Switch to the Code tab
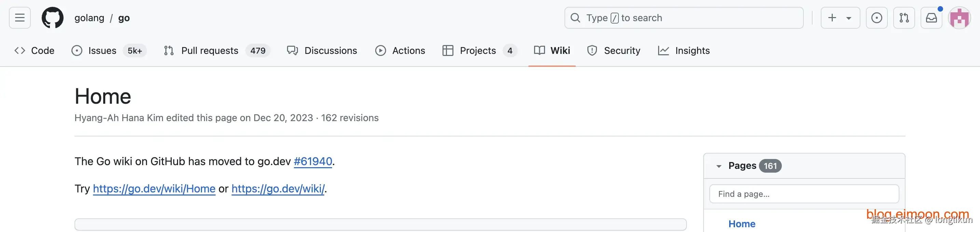This screenshot has width=980, height=232. (34, 50)
